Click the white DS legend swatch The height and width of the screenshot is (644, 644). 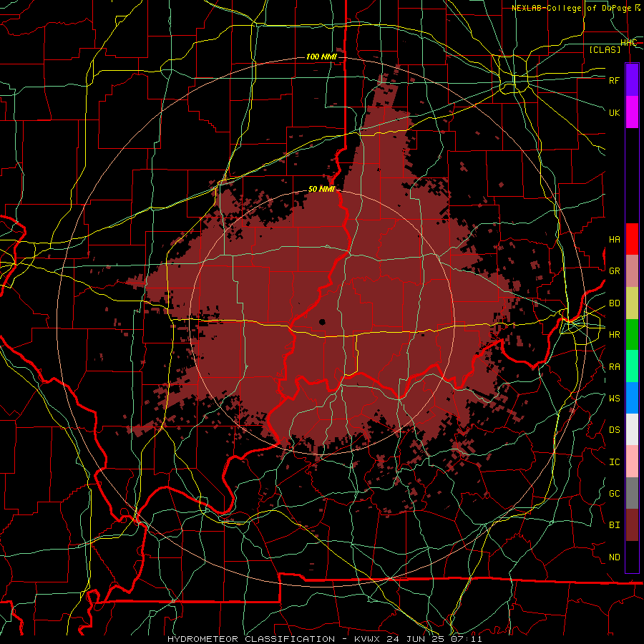tap(632, 429)
